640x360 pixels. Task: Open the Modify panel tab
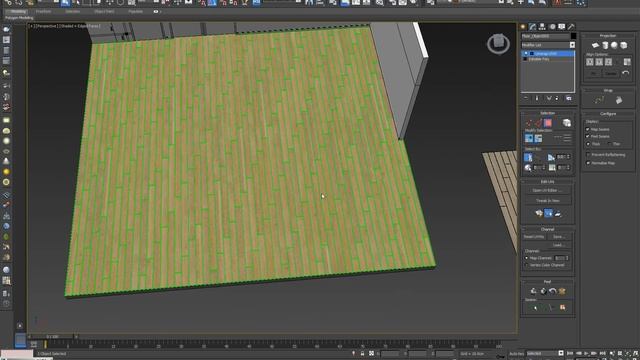click(533, 27)
